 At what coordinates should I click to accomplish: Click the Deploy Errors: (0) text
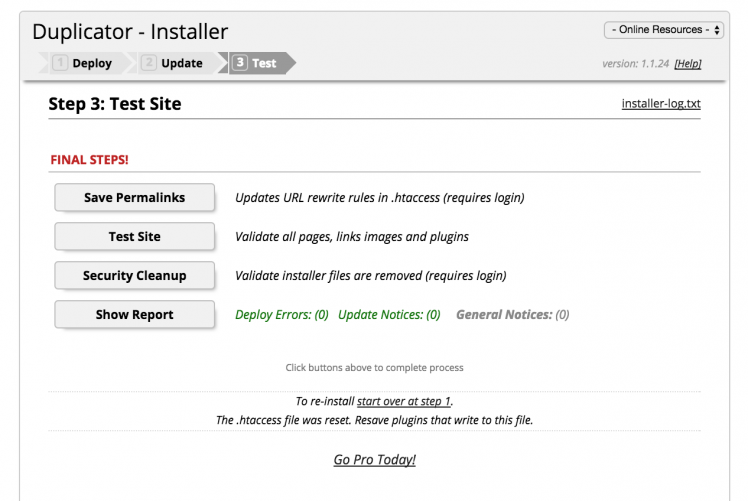point(282,314)
